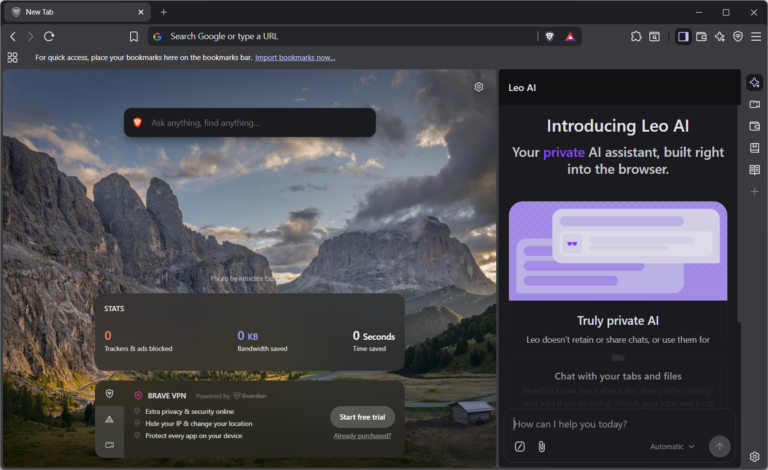Open new tab page customize gear
This screenshot has height=470, width=768.
[x=479, y=87]
